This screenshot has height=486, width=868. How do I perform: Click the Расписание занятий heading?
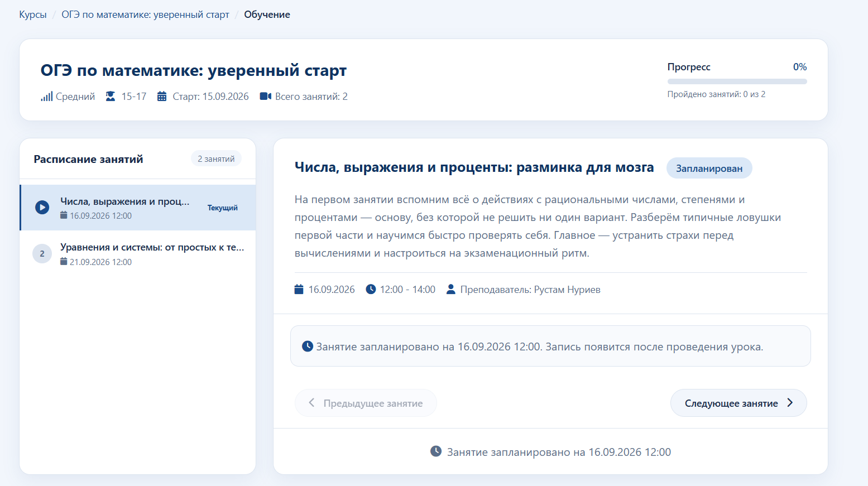(88, 159)
